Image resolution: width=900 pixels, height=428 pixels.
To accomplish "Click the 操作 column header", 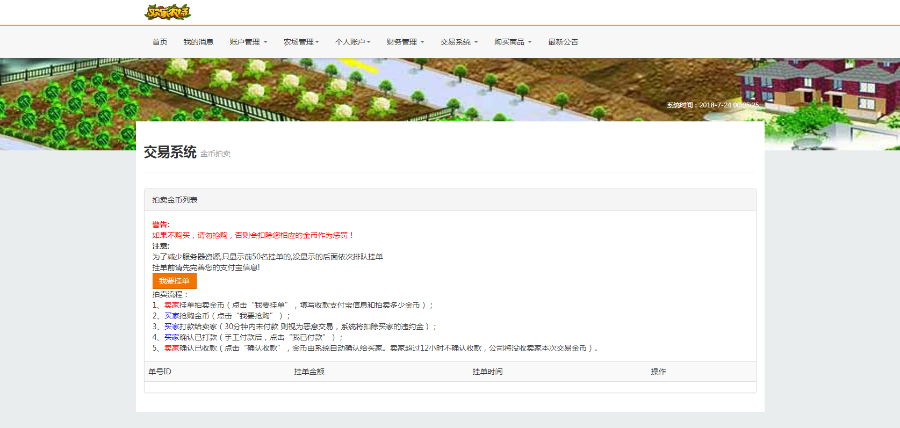I will click(x=658, y=372).
